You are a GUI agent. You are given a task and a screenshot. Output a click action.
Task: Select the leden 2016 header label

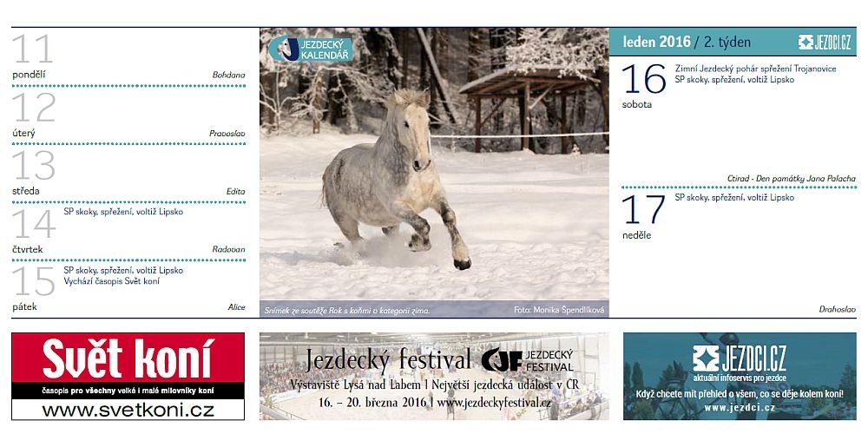[x=657, y=42]
